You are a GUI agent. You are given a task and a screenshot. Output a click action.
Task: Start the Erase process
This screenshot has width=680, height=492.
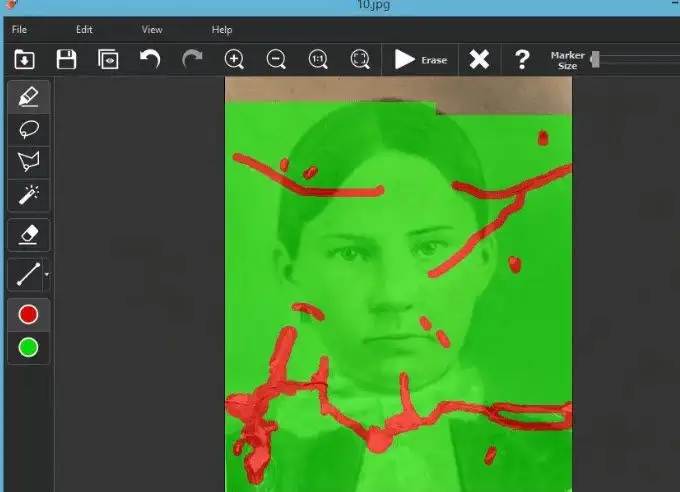pyautogui.click(x=420, y=59)
